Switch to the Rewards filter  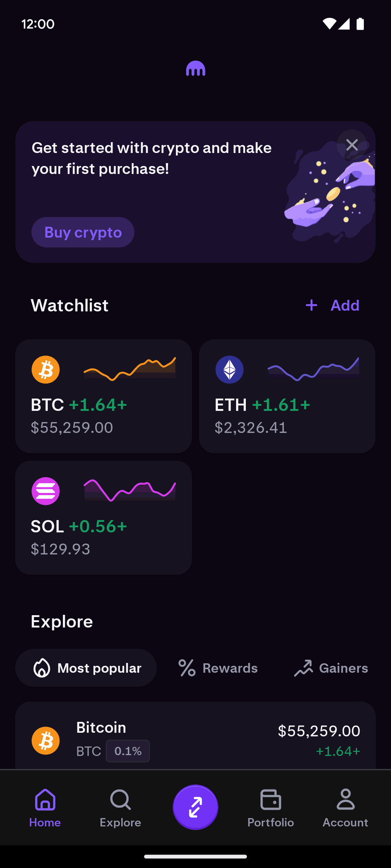point(218,668)
